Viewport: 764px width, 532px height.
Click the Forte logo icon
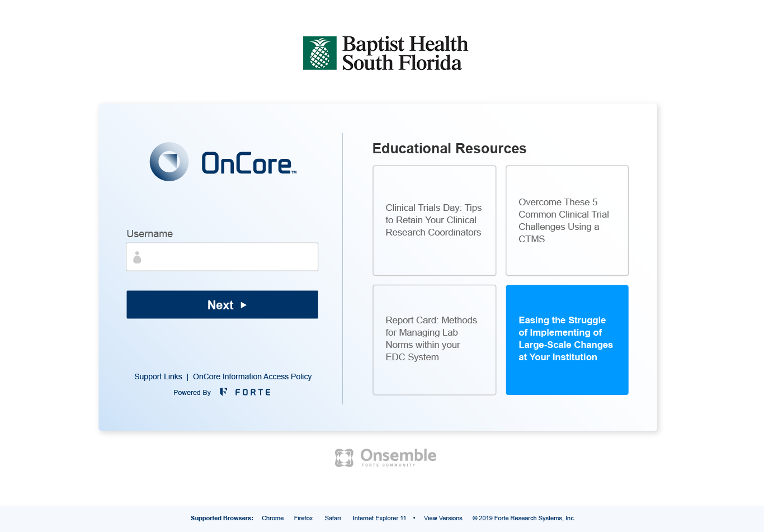tap(223, 392)
